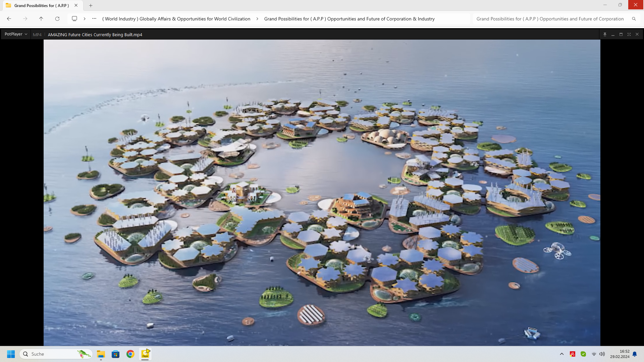
Task: Open File Explorer from the taskbar
Action: (101, 354)
